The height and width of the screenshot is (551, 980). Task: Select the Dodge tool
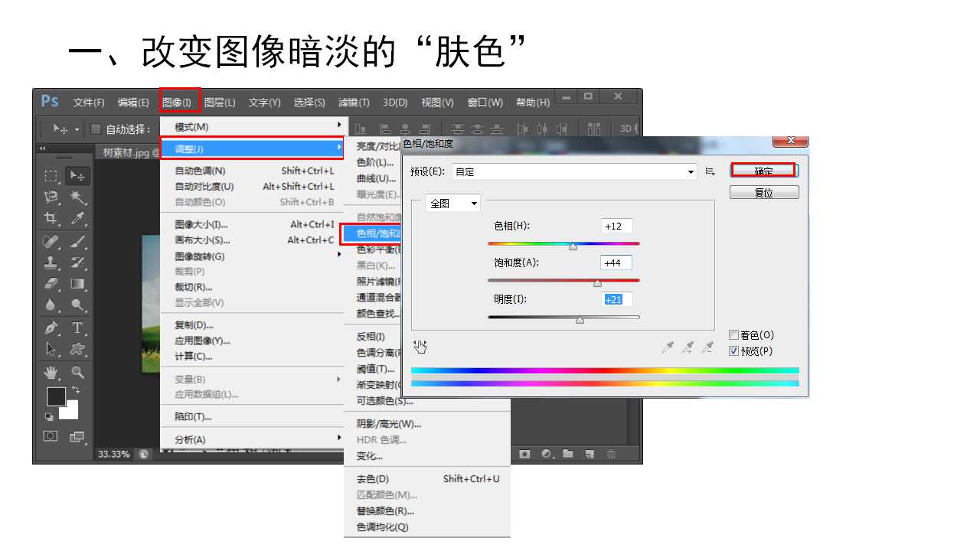click(77, 305)
